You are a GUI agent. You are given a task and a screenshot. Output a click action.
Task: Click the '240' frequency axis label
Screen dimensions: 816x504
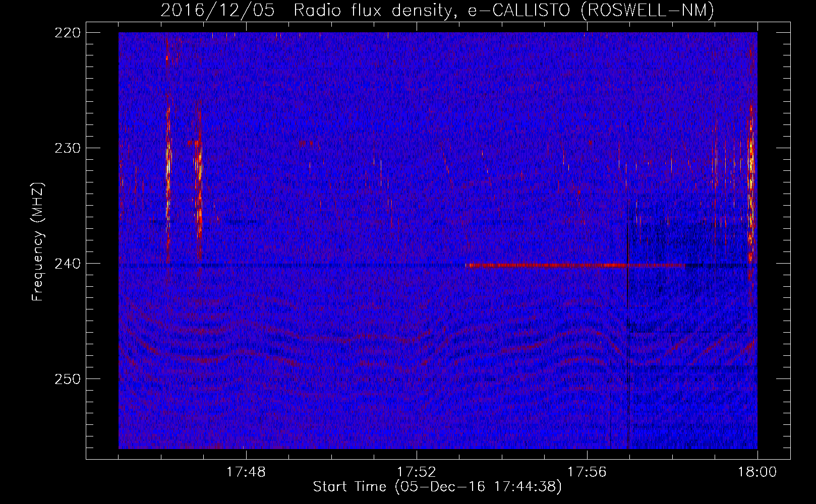click(68, 264)
